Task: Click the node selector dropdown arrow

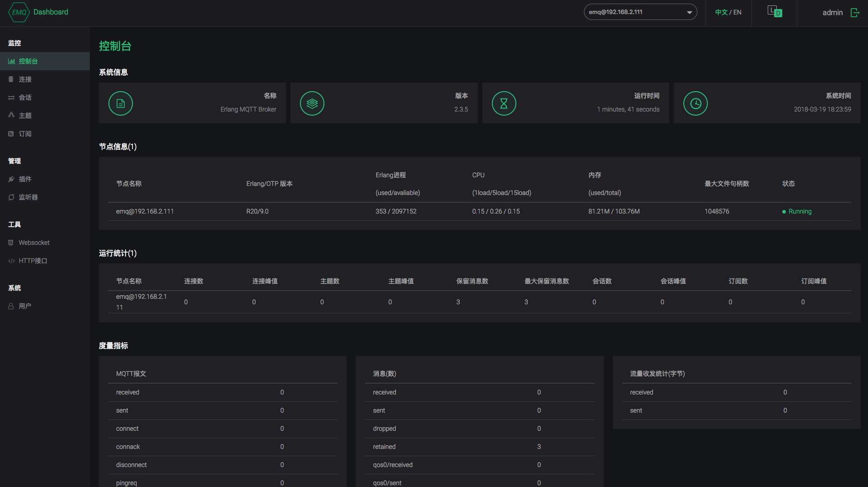Action: pyautogui.click(x=689, y=12)
